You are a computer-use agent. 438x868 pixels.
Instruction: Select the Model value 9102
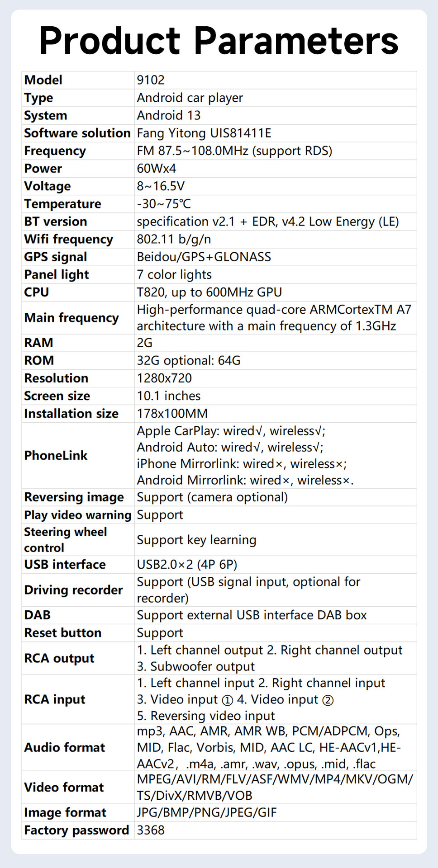(x=151, y=80)
